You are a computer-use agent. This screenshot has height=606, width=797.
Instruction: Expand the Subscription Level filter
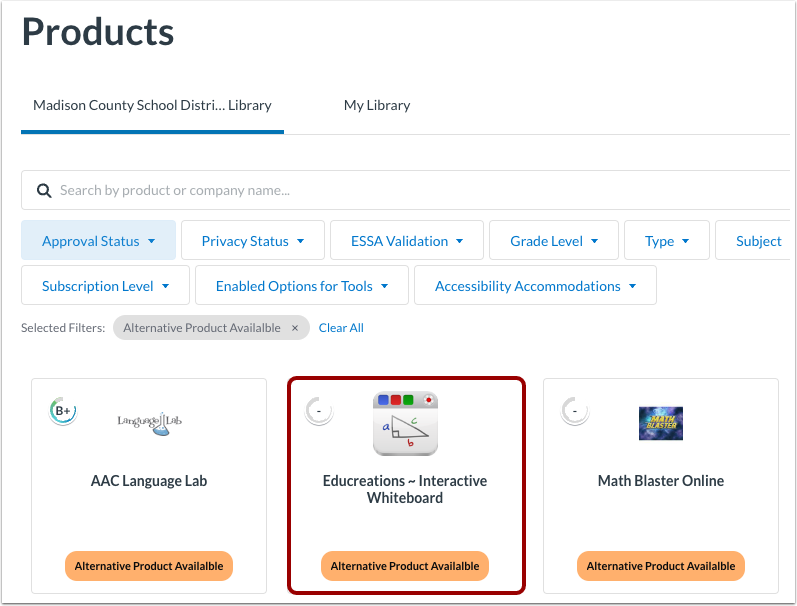tap(105, 286)
